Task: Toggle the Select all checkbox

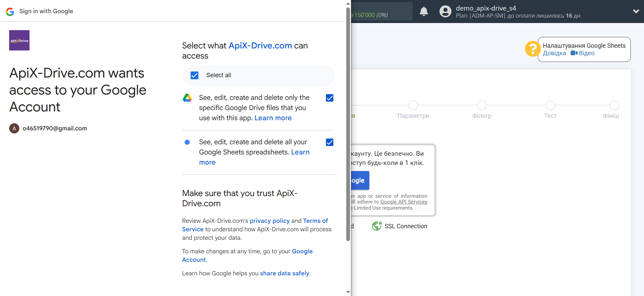Action: tap(194, 75)
